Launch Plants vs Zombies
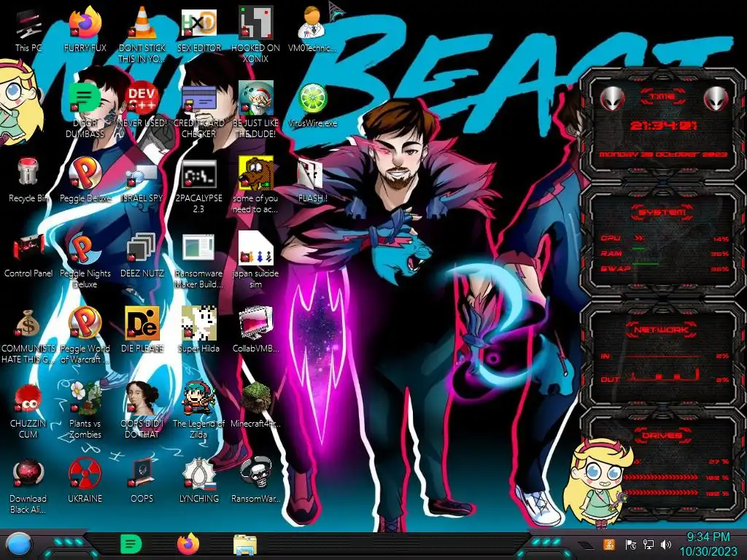 click(x=85, y=411)
